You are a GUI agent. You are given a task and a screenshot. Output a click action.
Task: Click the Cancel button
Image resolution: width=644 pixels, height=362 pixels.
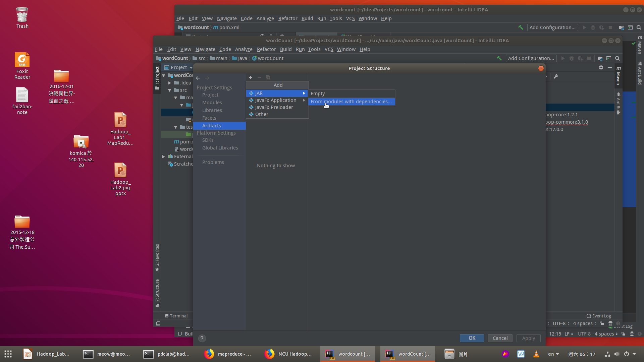point(500,338)
